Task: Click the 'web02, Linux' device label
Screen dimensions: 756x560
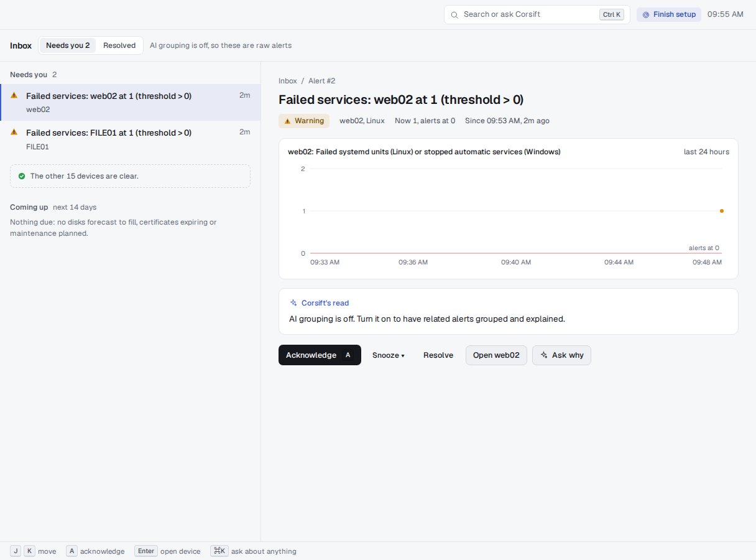Action: coord(362,121)
